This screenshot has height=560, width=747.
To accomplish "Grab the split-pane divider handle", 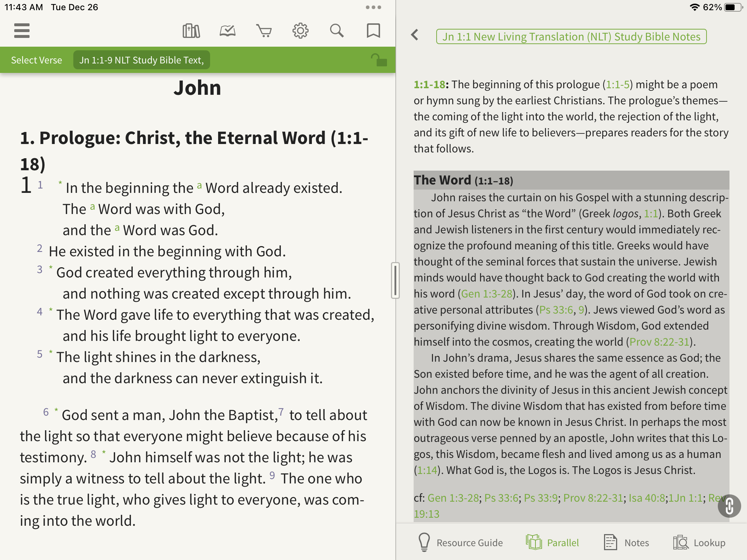I will [395, 280].
